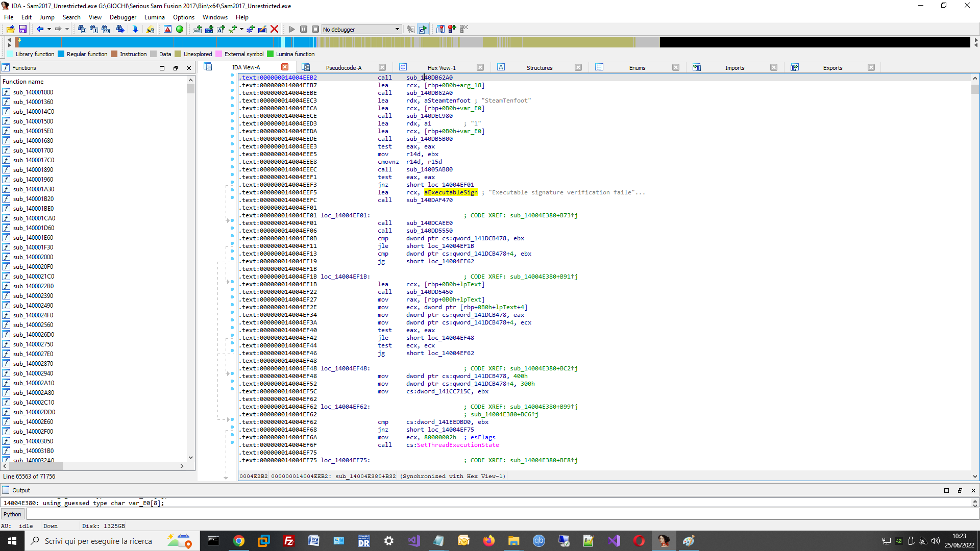This screenshot has height=551, width=980.
Task: Click the Insert code toolbar icon
Action: click(198, 29)
